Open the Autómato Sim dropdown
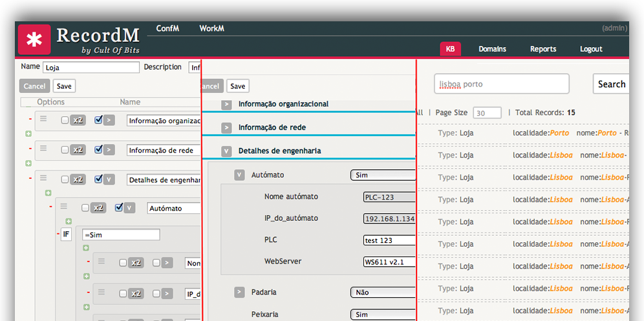Screen dimensions: 644x321 click(383, 175)
